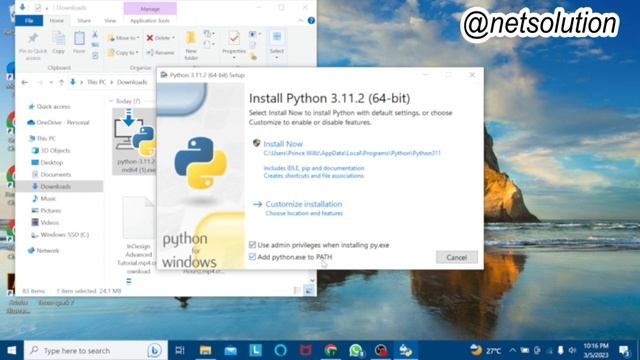This screenshot has width=640, height=360.
Task: Choose Customize installation option
Action: pyautogui.click(x=304, y=204)
